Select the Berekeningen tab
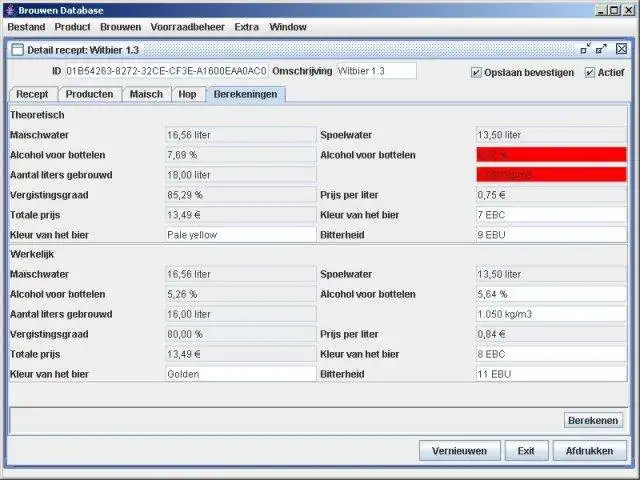 (x=245, y=94)
